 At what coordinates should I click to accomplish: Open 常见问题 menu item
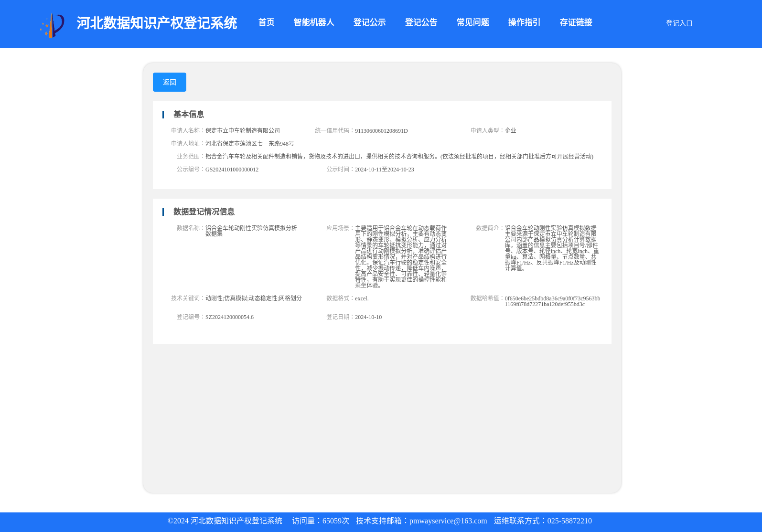pos(472,22)
